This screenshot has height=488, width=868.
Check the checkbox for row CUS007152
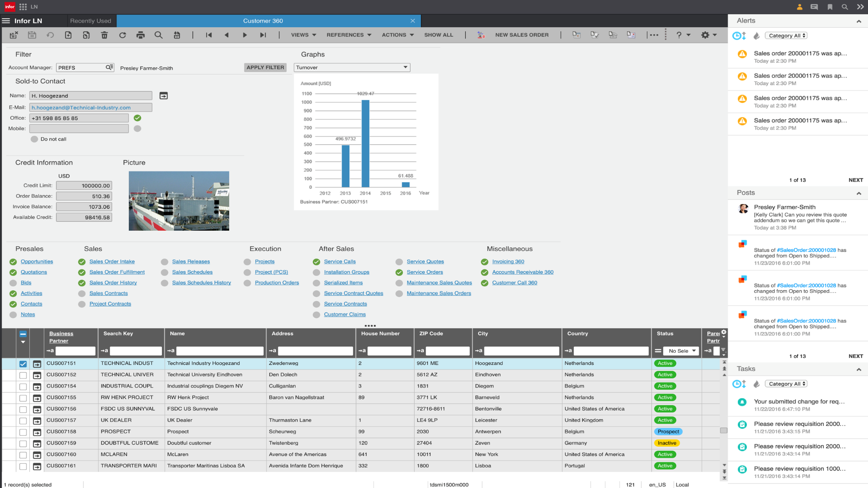coord(23,375)
